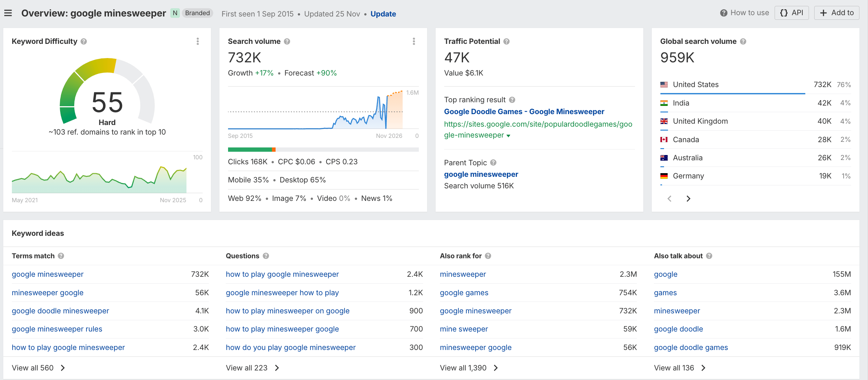868x380 pixels.
Task: Open 'how do you play google minesweeper'
Action: click(290, 348)
